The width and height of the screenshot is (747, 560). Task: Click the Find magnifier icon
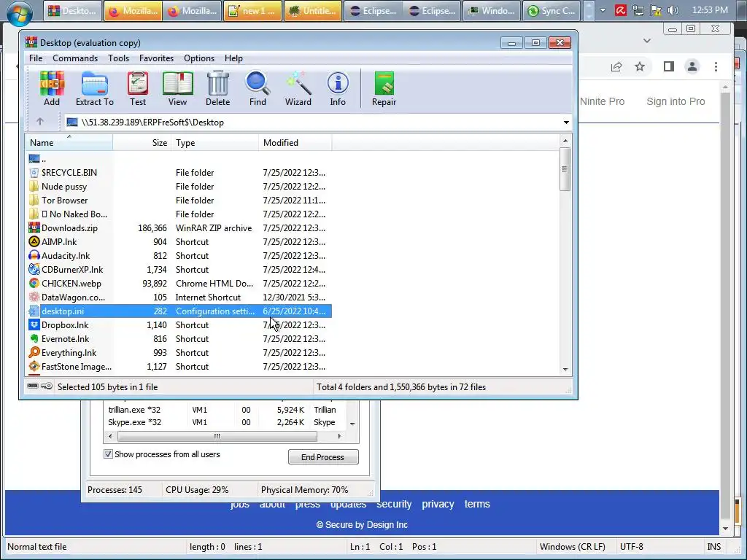(258, 88)
